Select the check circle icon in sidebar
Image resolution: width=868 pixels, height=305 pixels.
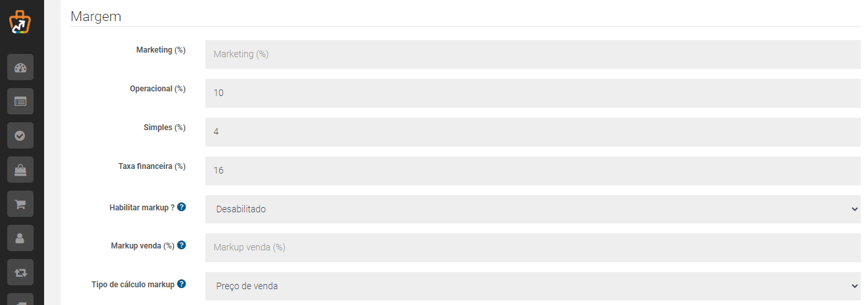(20, 135)
